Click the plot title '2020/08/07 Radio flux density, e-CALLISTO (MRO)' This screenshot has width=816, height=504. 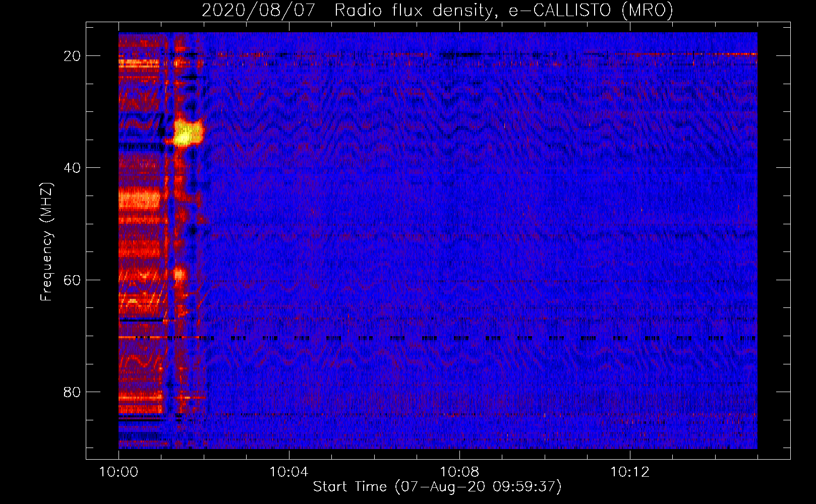coord(437,11)
